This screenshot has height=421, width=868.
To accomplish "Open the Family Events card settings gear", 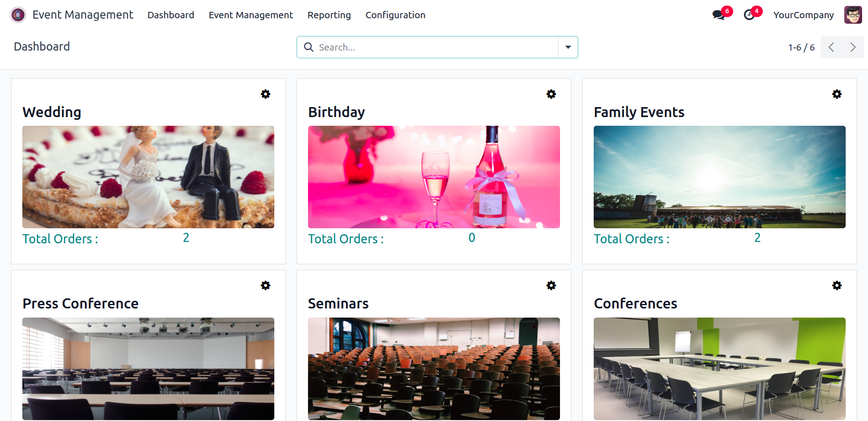I will [x=837, y=94].
